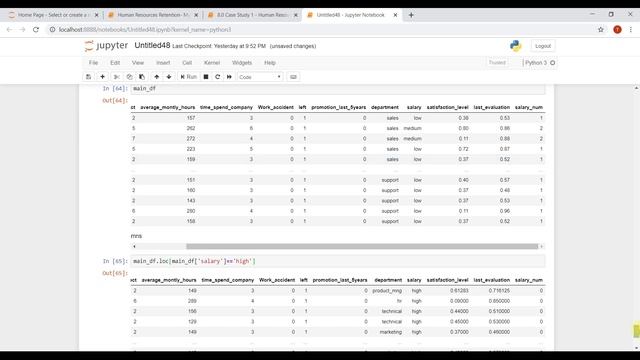This screenshot has width=640, height=360.
Task: Click the Python 3 kernel status circle
Action: click(x=553, y=63)
